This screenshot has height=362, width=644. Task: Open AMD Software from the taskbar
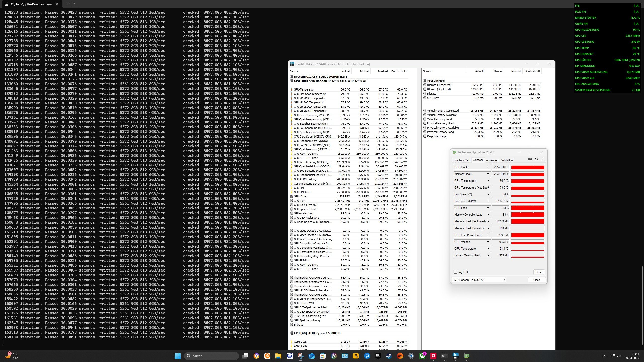pos(433,356)
